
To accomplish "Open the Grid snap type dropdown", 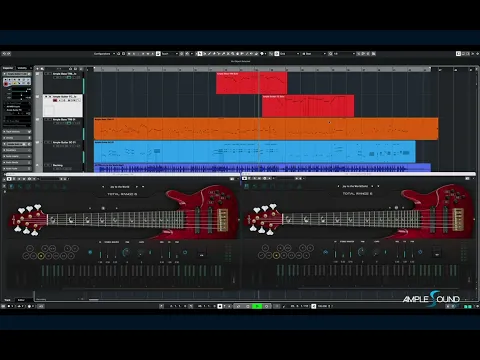I will tap(289, 54).
